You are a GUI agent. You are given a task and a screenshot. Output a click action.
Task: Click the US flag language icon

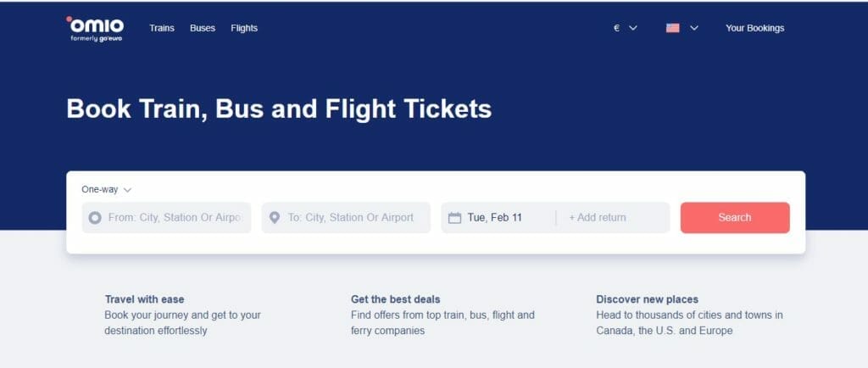pyautogui.click(x=672, y=28)
